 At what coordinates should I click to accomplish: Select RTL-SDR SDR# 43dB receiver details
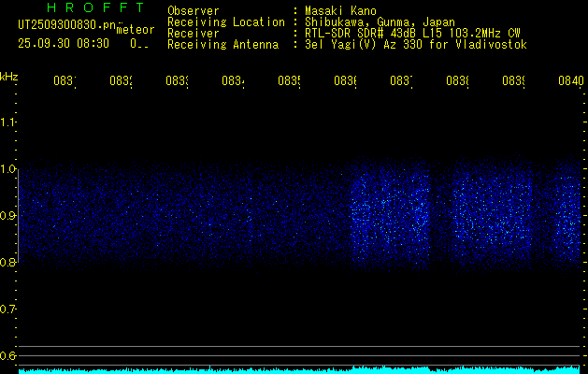[412, 34]
